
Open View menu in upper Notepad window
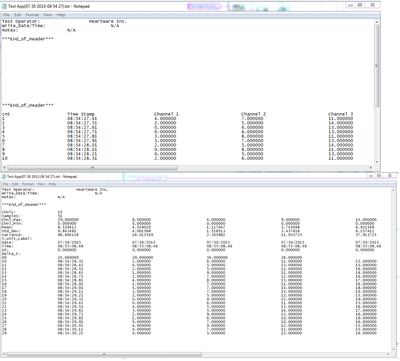coord(48,15)
